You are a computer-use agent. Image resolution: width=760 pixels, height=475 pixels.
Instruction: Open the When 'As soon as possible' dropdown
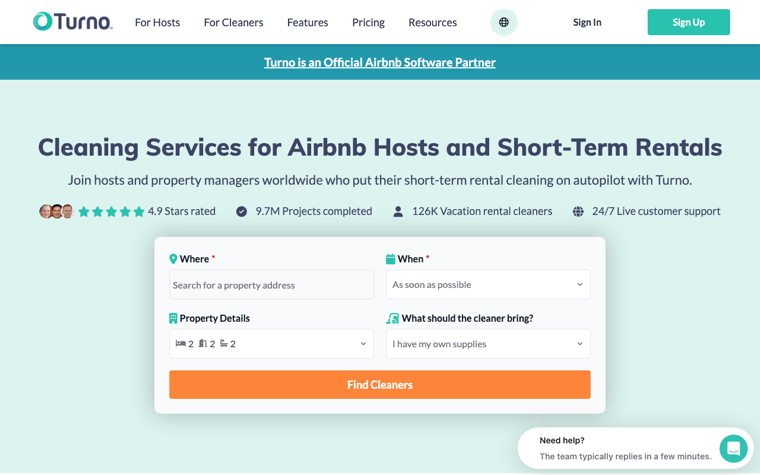488,285
